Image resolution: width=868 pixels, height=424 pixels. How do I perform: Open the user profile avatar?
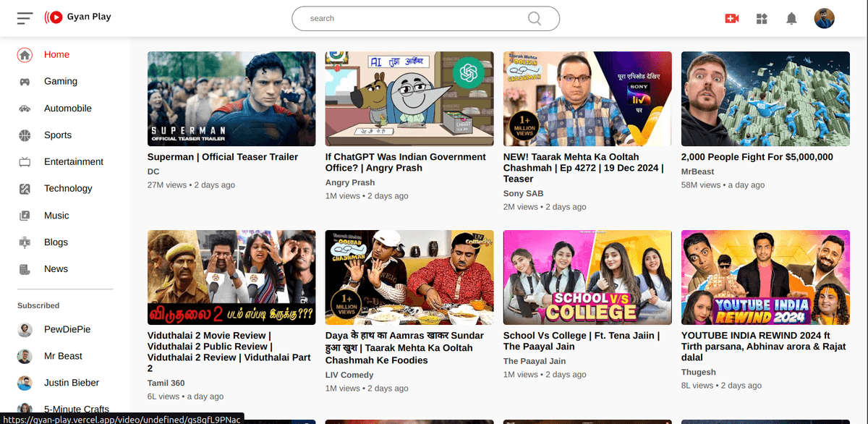click(x=825, y=19)
